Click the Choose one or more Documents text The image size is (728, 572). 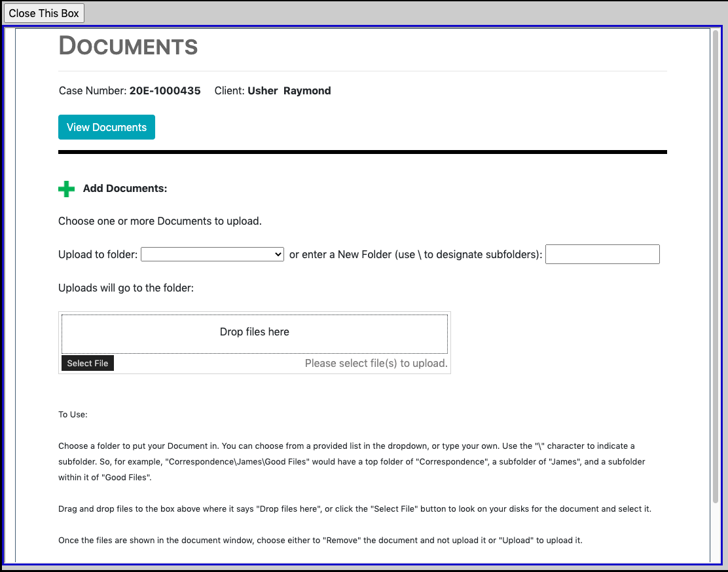click(x=160, y=221)
